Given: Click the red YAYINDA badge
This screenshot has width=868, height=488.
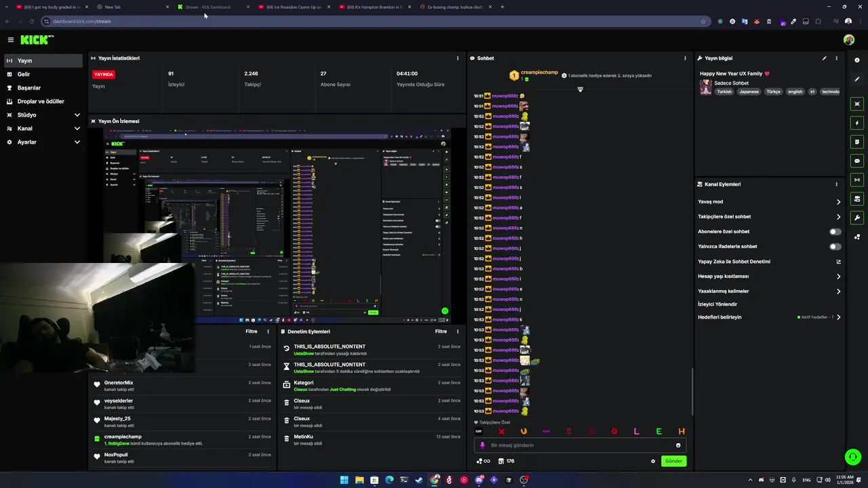Looking at the screenshot, I should 104,75.
